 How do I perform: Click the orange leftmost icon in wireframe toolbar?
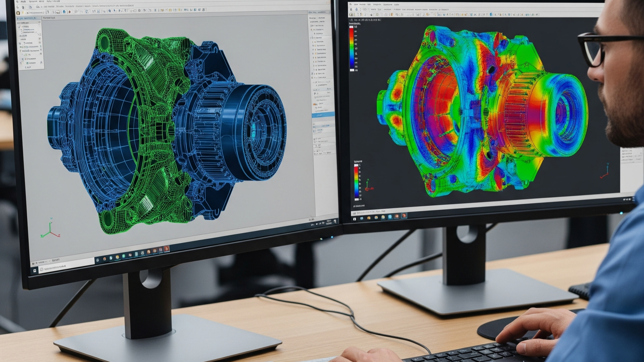(x=18, y=13)
